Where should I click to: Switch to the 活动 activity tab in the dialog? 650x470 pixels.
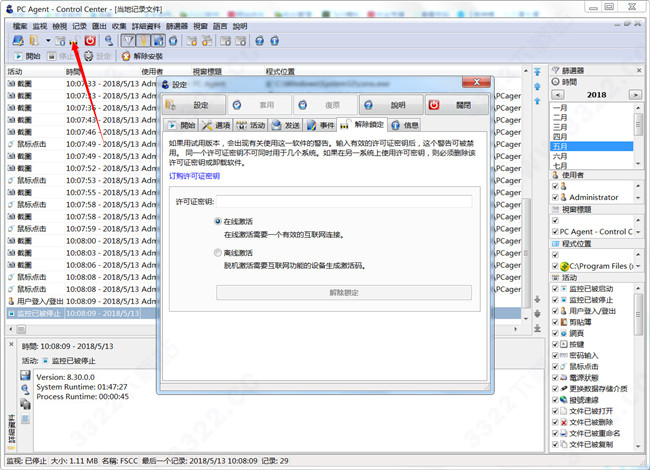pyautogui.click(x=251, y=125)
